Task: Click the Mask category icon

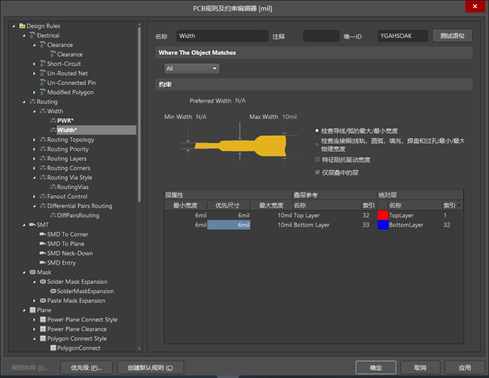Action: click(x=32, y=272)
